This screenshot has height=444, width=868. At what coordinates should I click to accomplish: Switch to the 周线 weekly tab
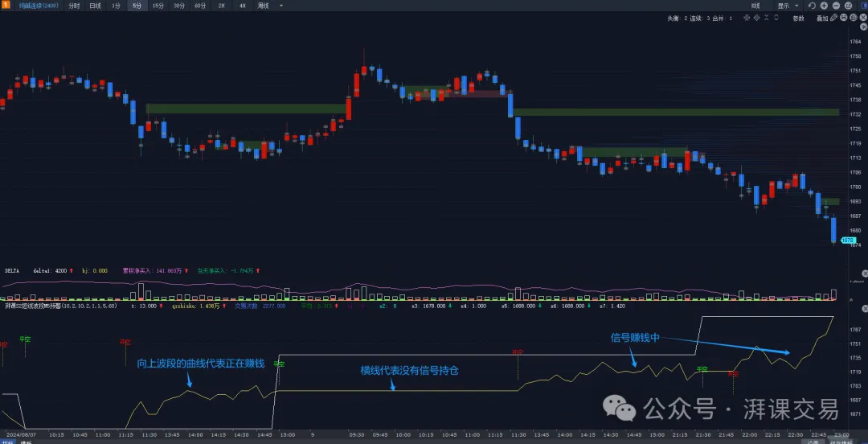(x=264, y=6)
